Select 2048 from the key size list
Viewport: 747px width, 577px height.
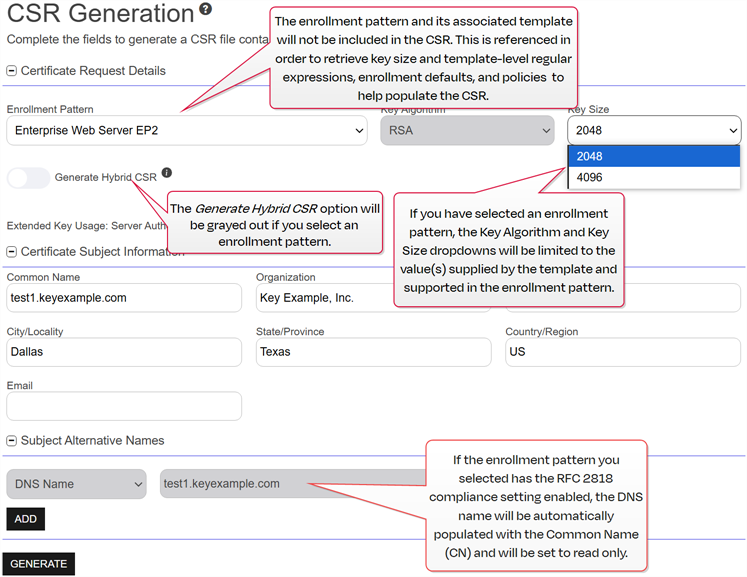coord(653,156)
